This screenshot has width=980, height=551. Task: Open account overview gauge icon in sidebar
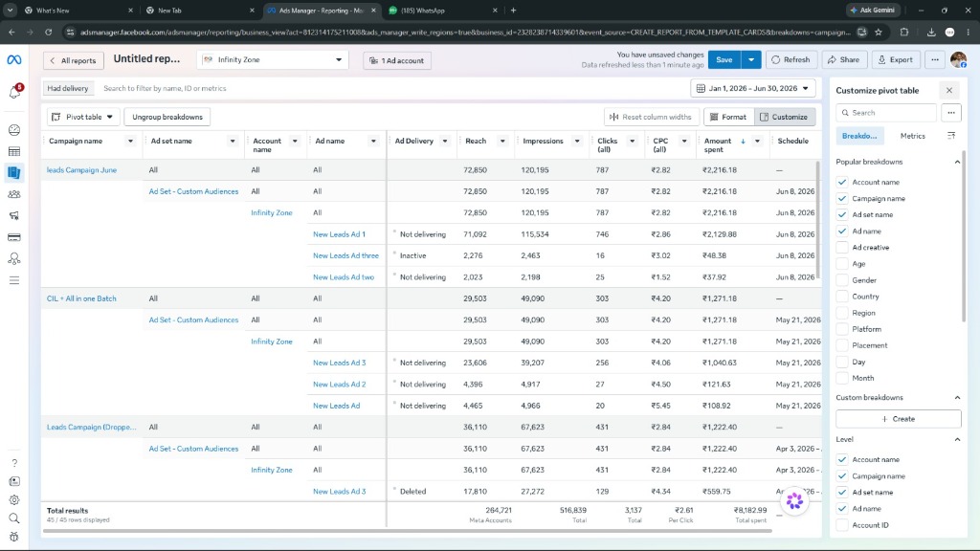14,130
